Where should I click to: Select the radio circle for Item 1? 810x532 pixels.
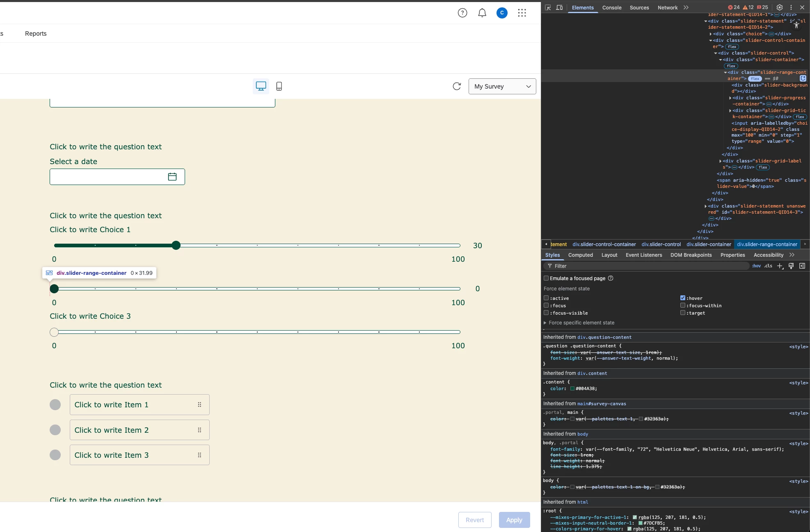point(55,404)
